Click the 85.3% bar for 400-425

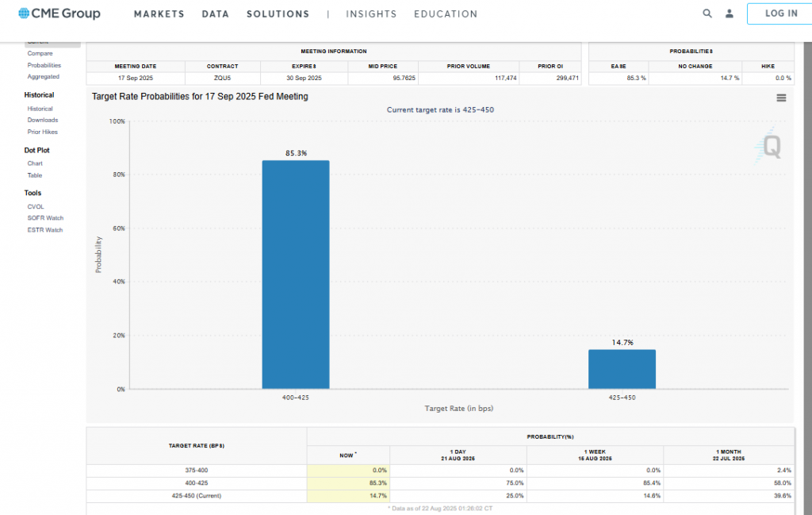point(296,275)
